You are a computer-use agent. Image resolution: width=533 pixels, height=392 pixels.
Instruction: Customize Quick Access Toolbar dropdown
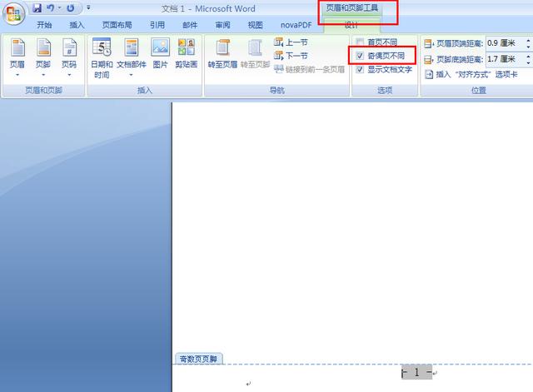pyautogui.click(x=88, y=7)
